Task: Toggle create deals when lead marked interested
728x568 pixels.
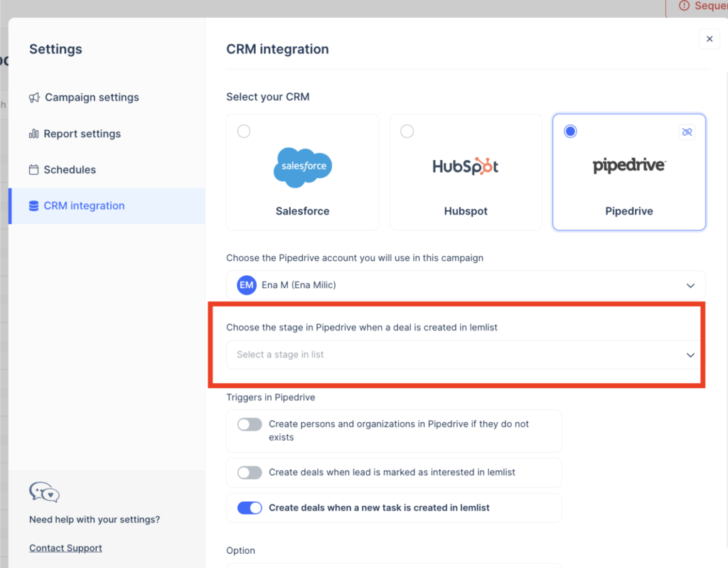Action: coord(250,472)
